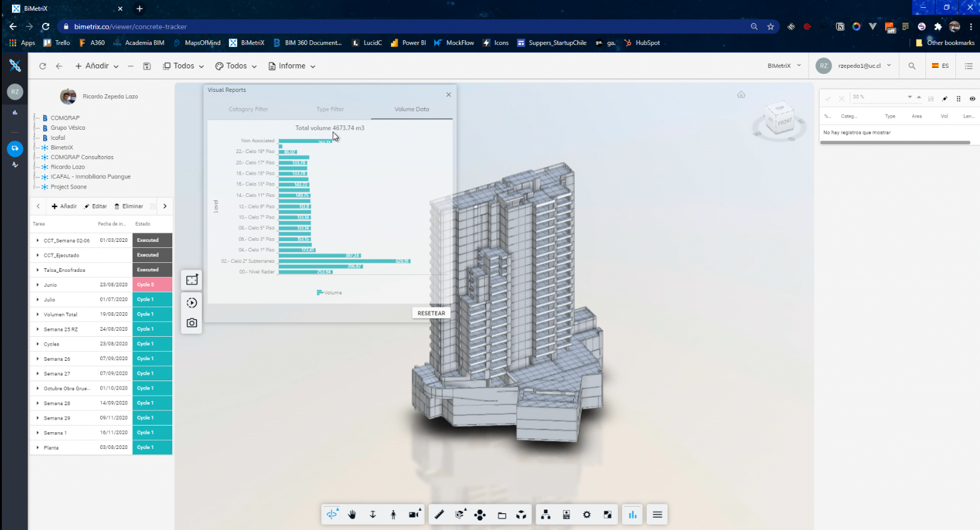Click the area selection box icon
The height and width of the screenshot is (530, 980).
tap(192, 280)
